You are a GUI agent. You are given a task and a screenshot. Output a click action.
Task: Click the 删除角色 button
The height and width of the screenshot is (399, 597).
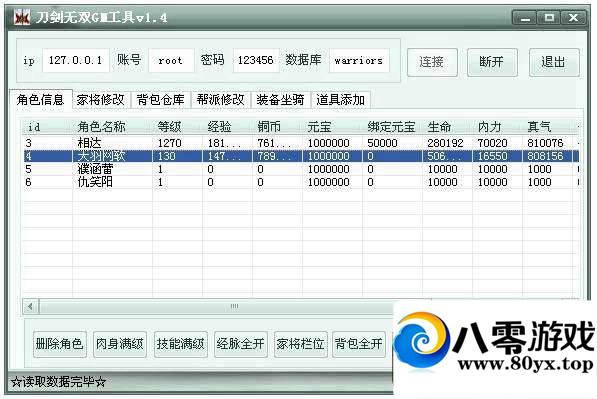point(59,344)
